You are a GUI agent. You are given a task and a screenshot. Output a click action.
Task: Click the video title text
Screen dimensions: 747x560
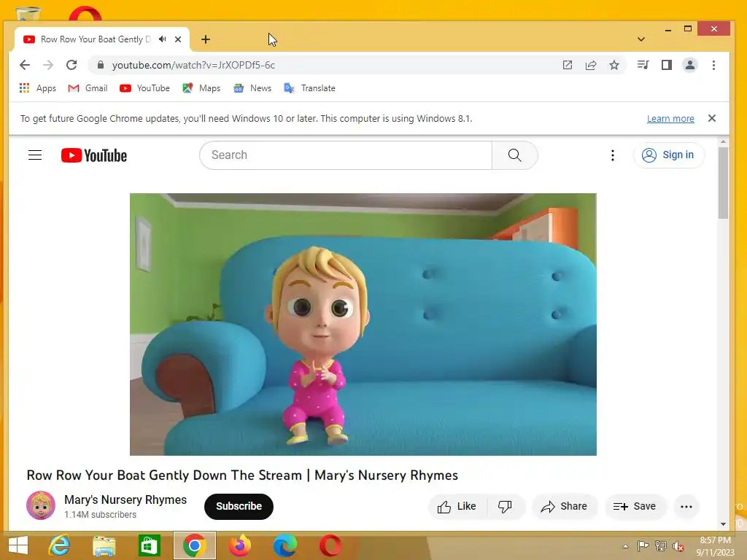[x=242, y=475]
